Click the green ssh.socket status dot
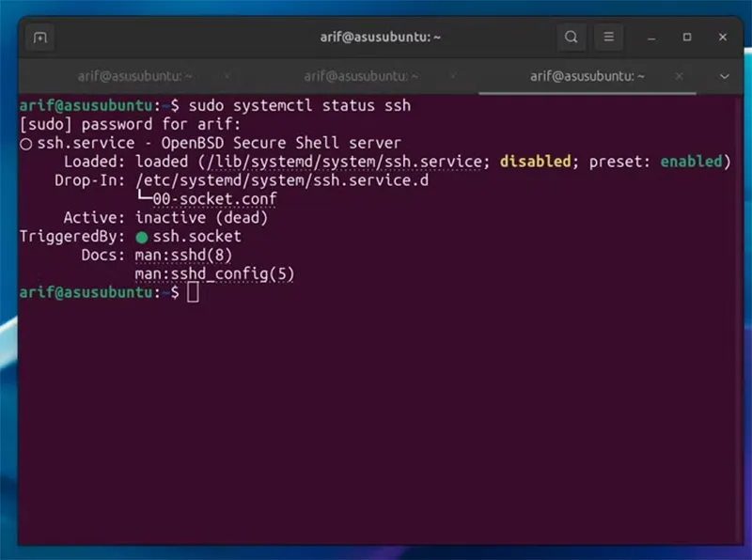This screenshot has width=752, height=560. [x=143, y=236]
